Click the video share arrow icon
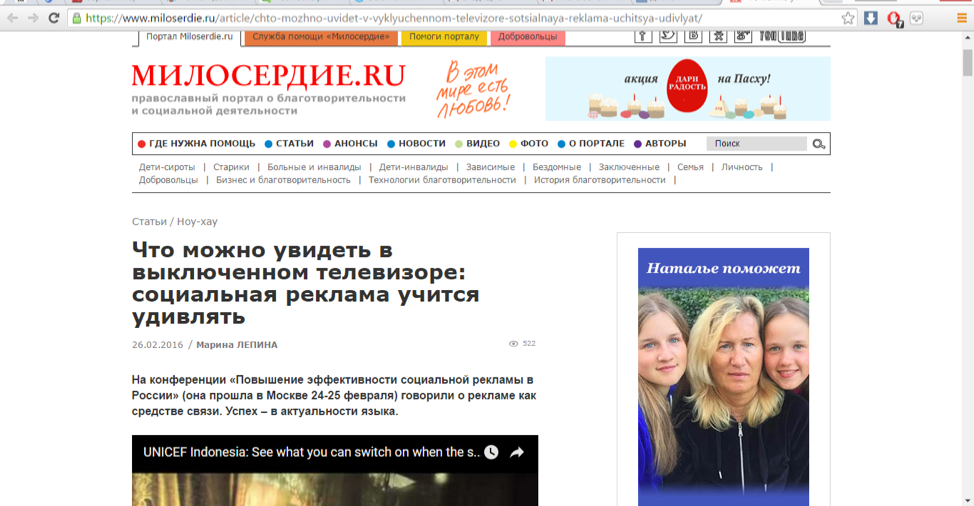Viewport: 974px width, 506px height. point(517,453)
